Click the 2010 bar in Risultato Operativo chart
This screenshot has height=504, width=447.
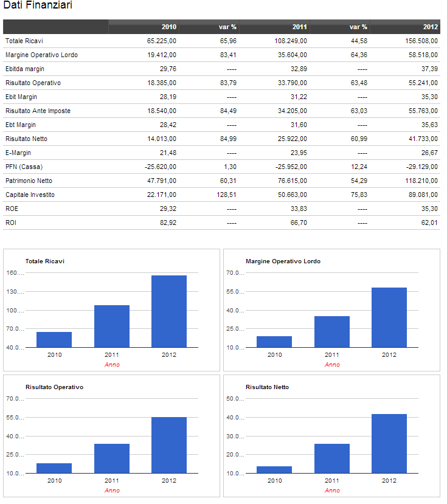pyautogui.click(x=54, y=468)
